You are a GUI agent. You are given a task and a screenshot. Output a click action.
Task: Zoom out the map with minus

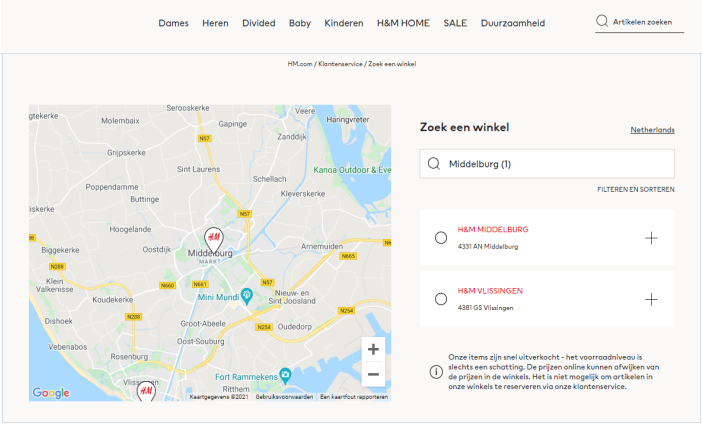click(x=373, y=374)
